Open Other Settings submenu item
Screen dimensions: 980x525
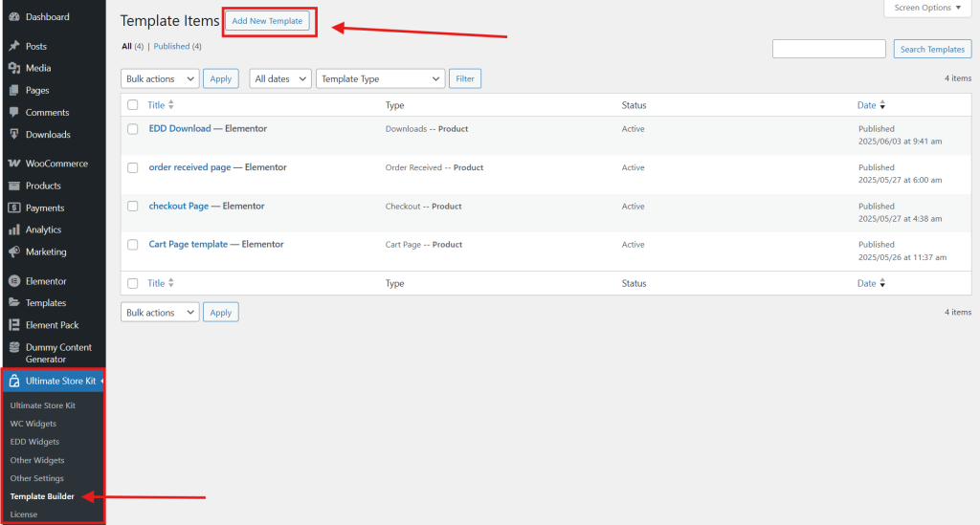point(37,478)
